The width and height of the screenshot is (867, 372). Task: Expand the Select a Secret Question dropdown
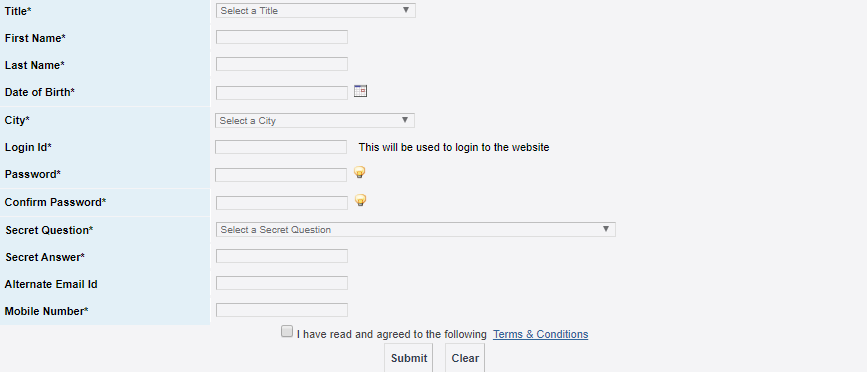click(416, 229)
